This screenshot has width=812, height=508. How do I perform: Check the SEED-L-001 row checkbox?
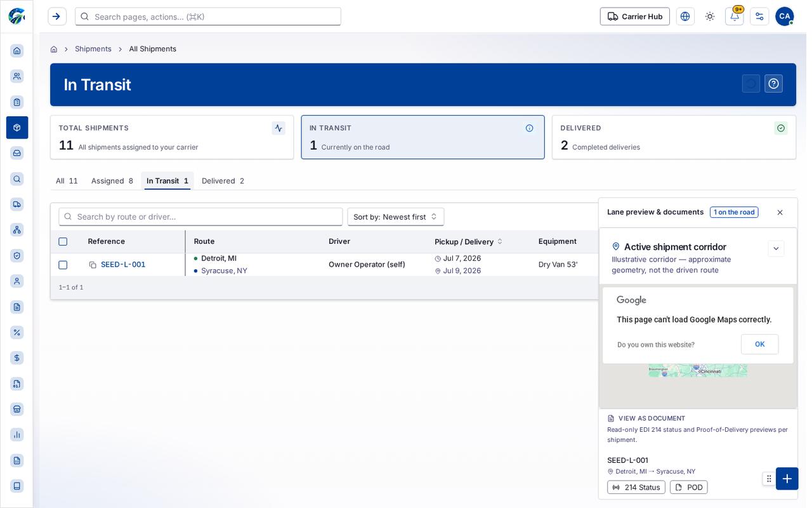(x=63, y=265)
